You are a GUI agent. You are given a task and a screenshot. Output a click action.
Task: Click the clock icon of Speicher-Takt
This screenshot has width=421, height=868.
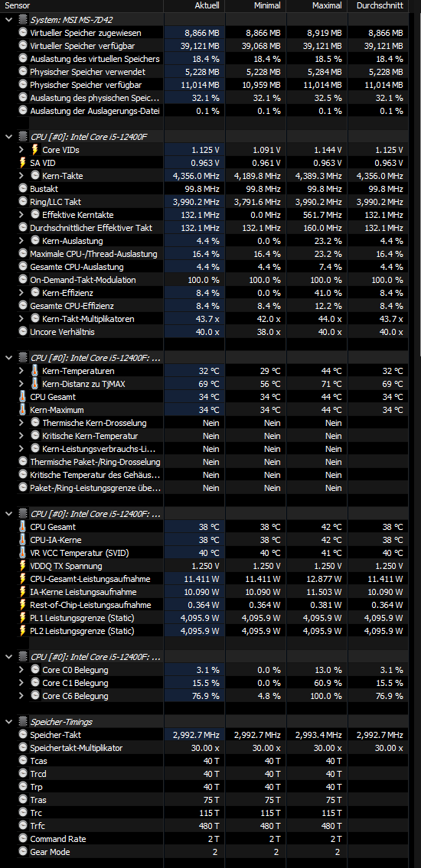tap(23, 735)
